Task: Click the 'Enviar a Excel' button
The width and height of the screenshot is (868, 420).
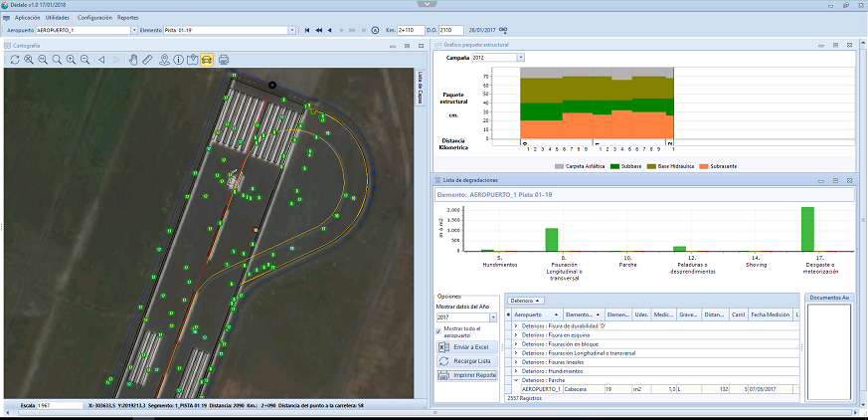Action: click(x=467, y=346)
